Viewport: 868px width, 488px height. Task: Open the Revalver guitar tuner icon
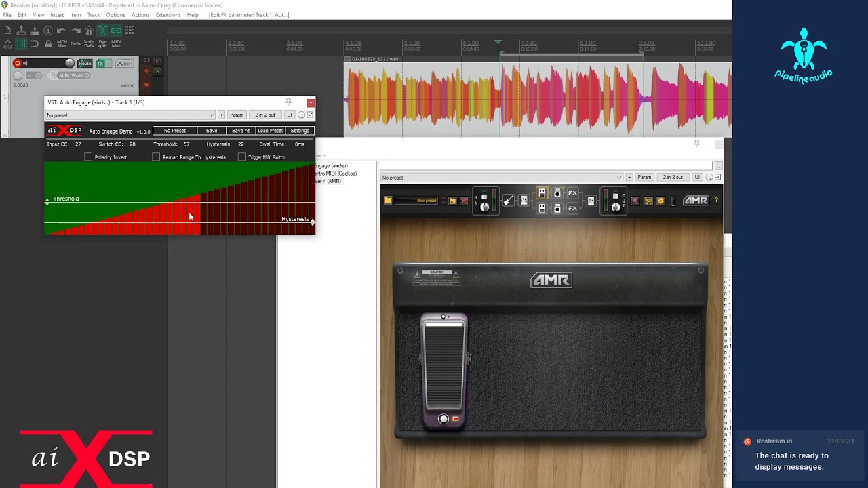click(x=509, y=201)
